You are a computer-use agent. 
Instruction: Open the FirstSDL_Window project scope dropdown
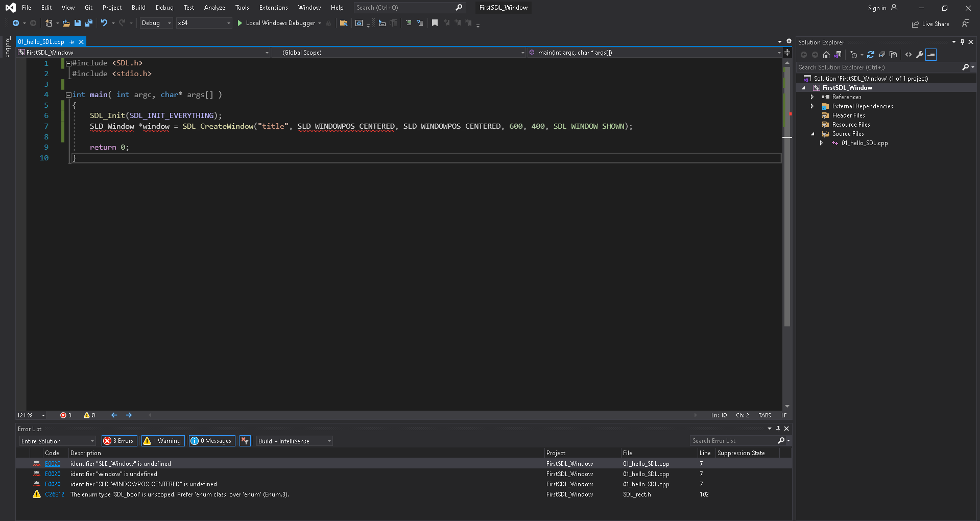tap(143, 53)
